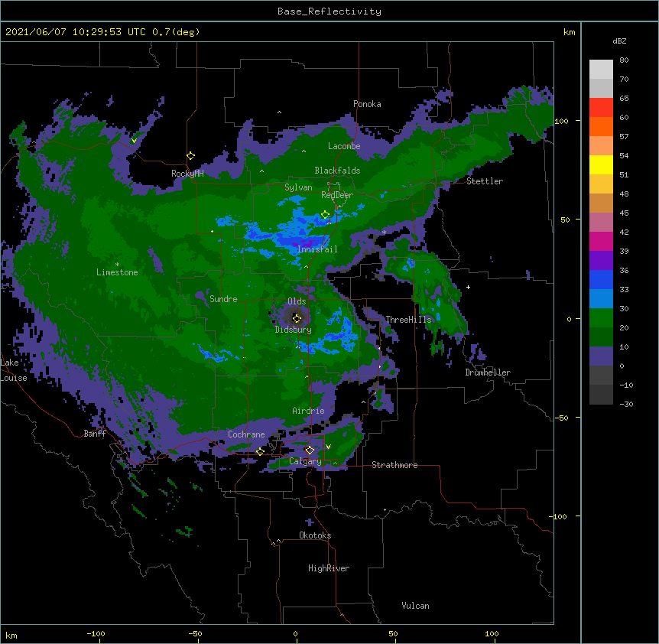Click the Drumheller city label

coord(488,372)
